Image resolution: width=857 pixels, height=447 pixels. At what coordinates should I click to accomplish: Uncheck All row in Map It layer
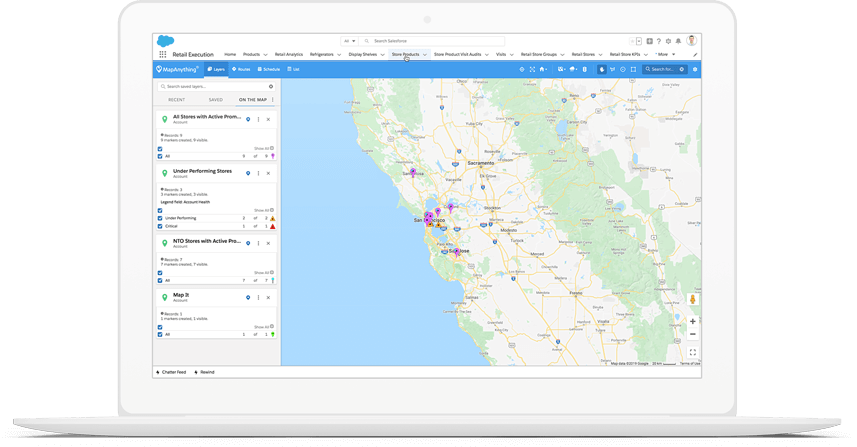point(160,334)
